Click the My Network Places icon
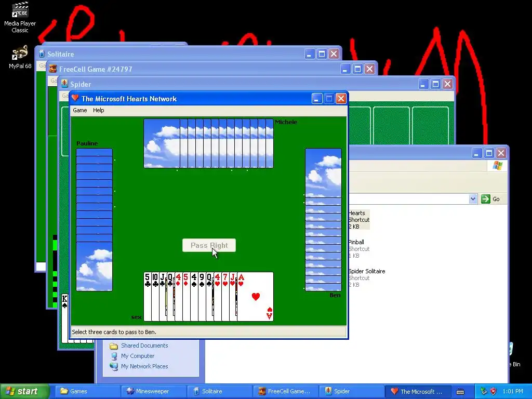This screenshot has height=399, width=532. (x=114, y=366)
